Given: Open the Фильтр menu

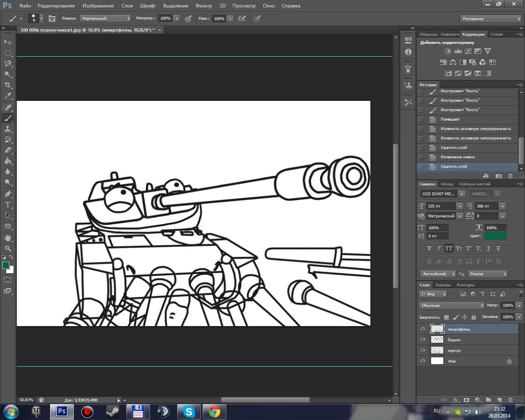Looking at the screenshot, I should (x=203, y=6).
